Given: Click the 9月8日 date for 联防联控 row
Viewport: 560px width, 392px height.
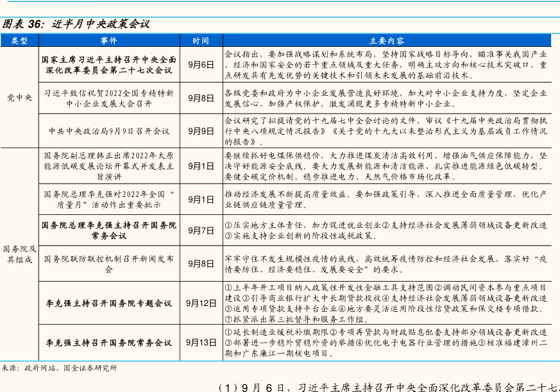Looking at the screenshot, I should coord(201,264).
